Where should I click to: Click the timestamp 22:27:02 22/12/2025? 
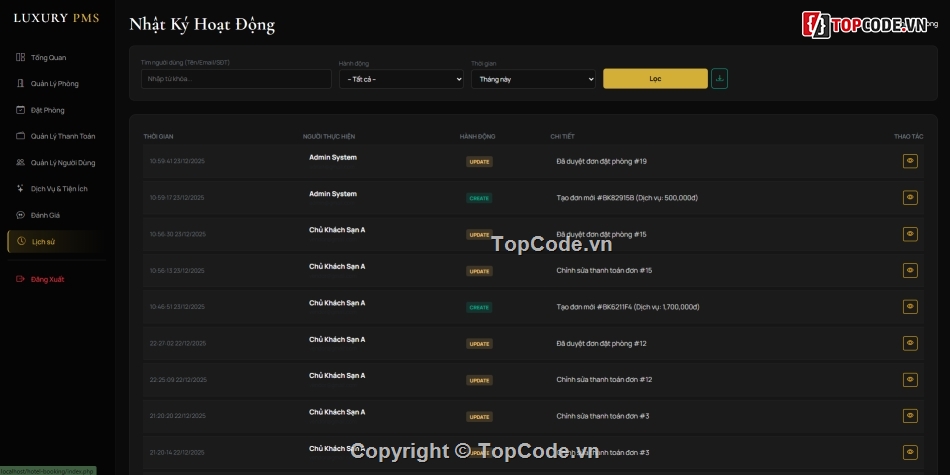click(178, 343)
